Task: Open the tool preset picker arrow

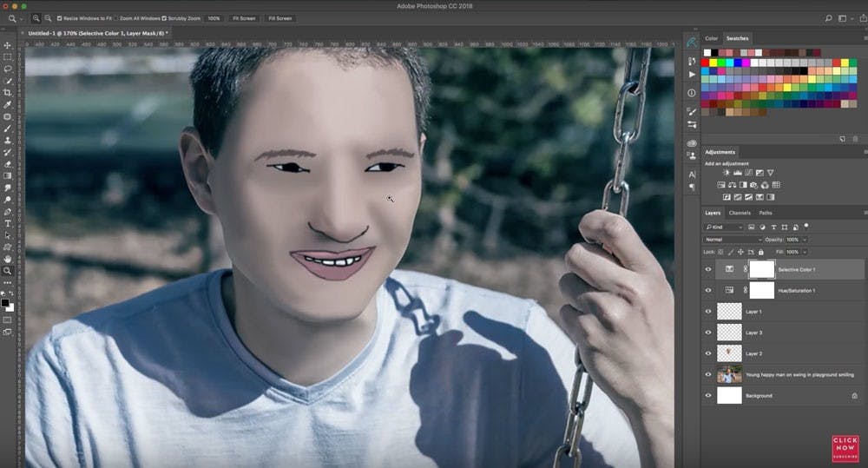Action: coord(21,18)
